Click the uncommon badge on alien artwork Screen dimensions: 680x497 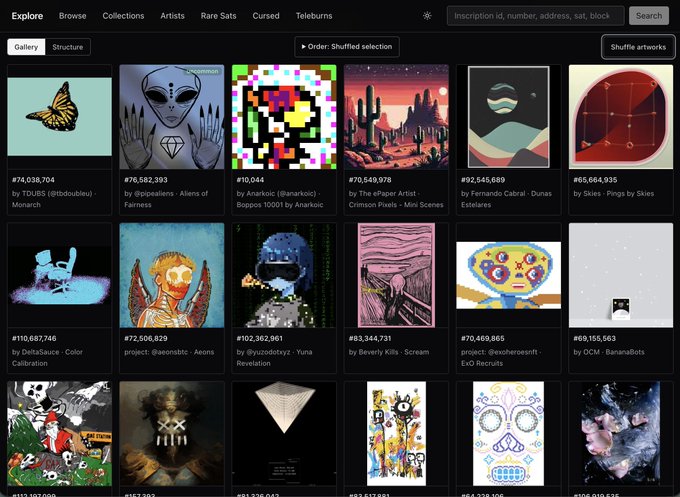(203, 71)
